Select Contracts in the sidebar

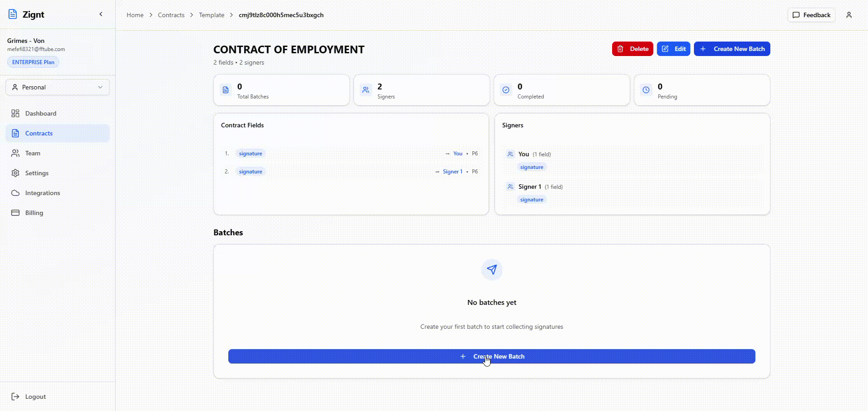coord(39,133)
